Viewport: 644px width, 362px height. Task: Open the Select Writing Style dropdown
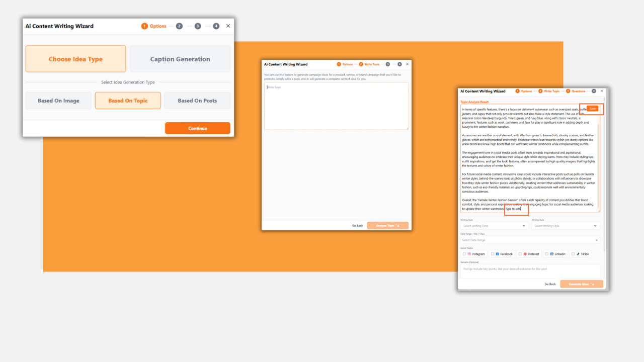[x=566, y=226]
